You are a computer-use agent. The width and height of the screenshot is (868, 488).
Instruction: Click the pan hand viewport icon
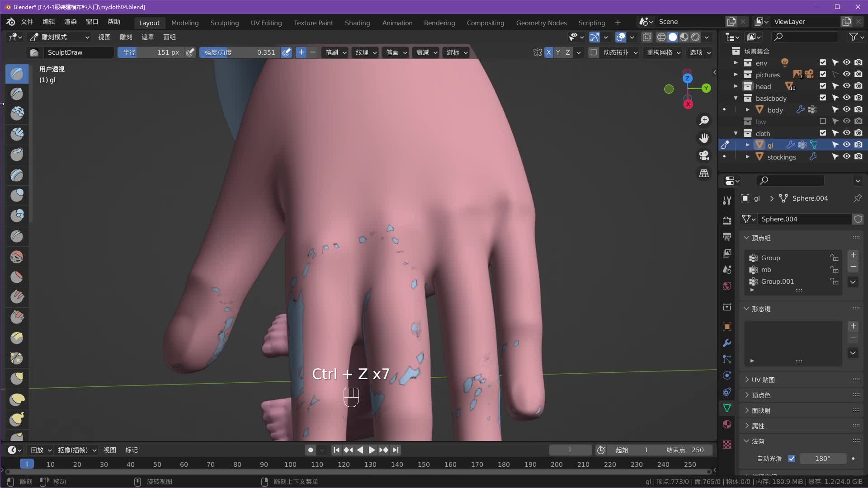[x=704, y=138]
